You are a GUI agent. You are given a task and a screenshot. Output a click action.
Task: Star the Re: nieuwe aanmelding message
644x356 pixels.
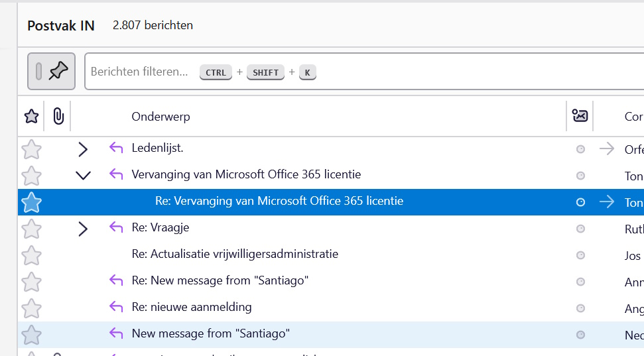tap(31, 308)
